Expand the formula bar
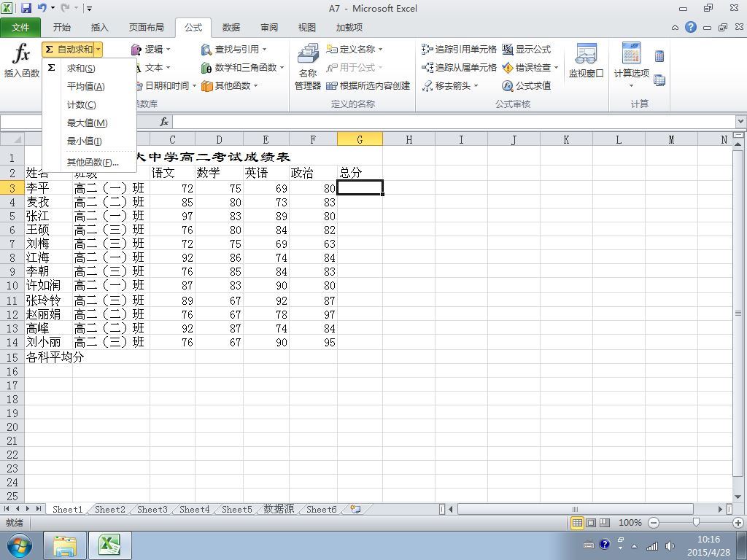 (741, 122)
